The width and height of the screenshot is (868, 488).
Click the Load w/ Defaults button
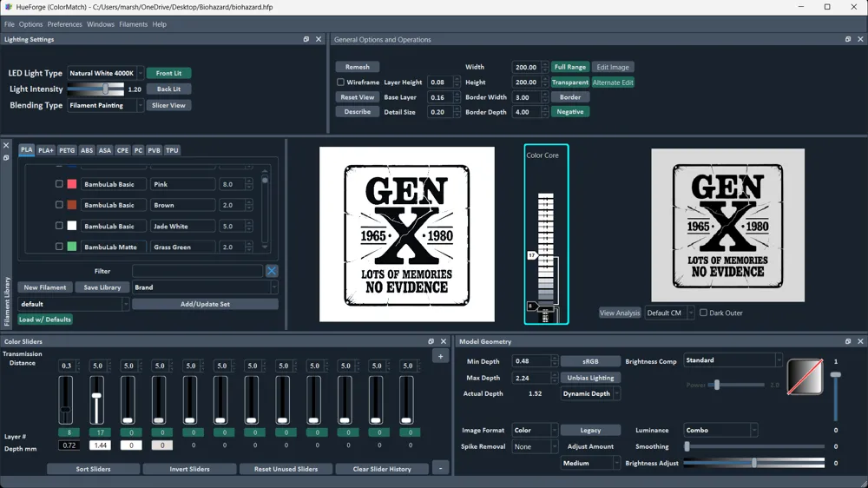45,320
